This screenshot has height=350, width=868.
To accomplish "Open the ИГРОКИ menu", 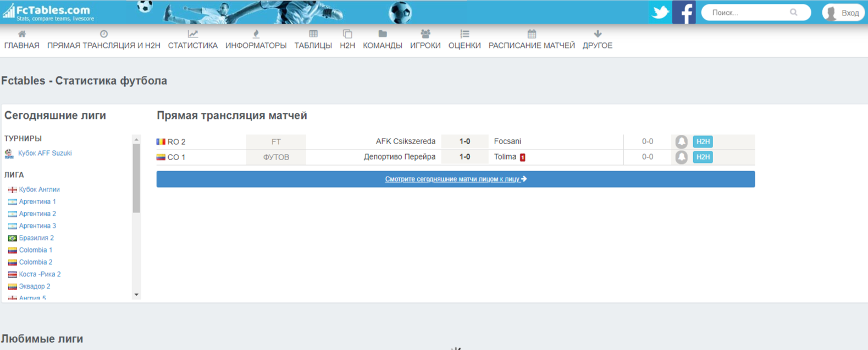I will pos(425,46).
